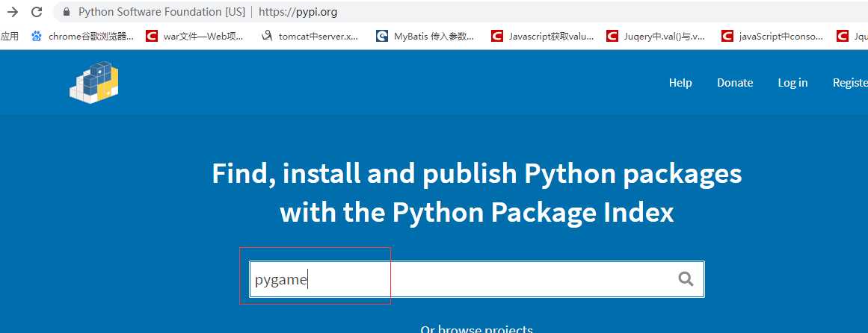Open the Javascript获取valu bookmark
The height and width of the screenshot is (333, 868).
[543, 37]
